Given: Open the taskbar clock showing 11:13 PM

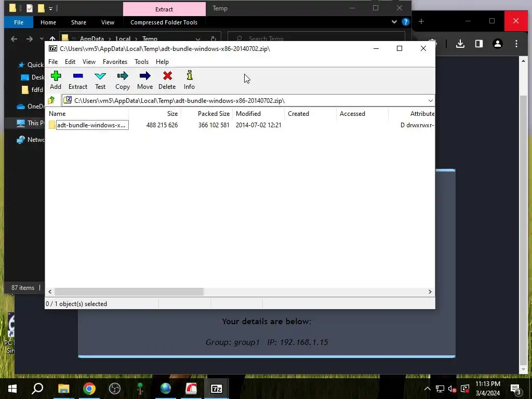Looking at the screenshot, I should coord(487,389).
